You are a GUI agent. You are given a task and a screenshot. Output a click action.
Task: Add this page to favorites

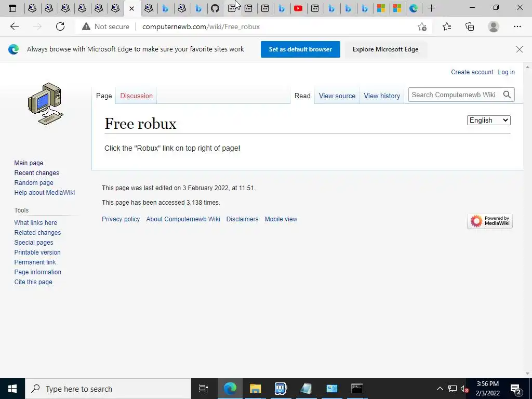coord(422,26)
